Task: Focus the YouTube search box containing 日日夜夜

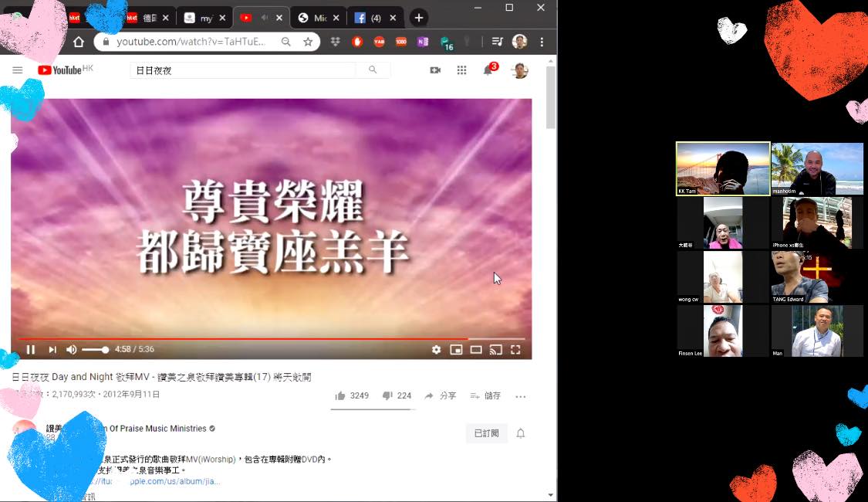Action: pos(244,70)
